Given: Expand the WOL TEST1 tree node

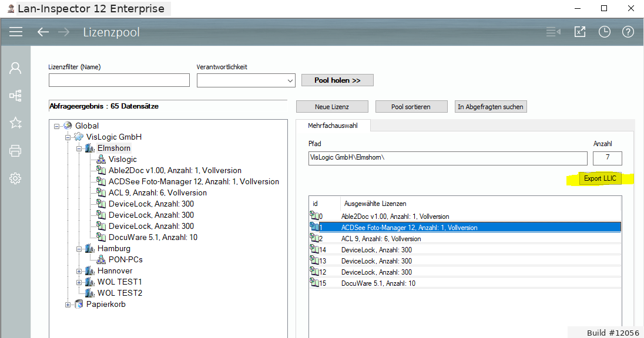Looking at the screenshot, I should tap(79, 282).
